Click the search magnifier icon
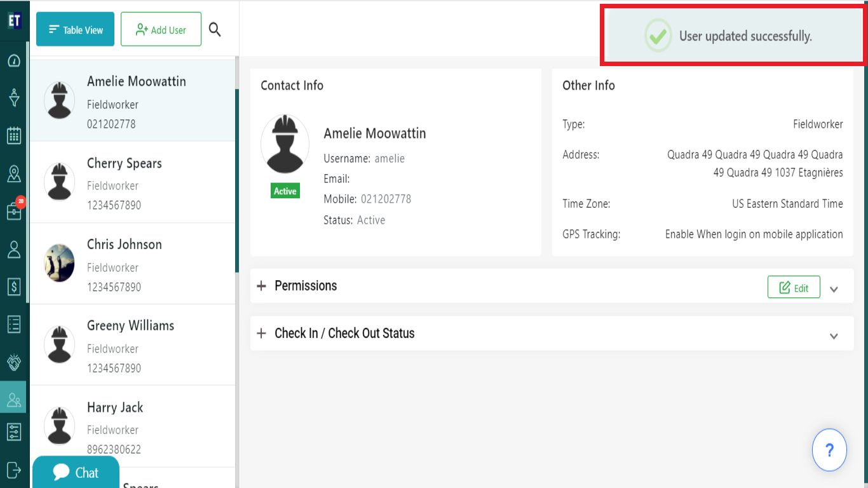868x488 pixels. pos(215,29)
